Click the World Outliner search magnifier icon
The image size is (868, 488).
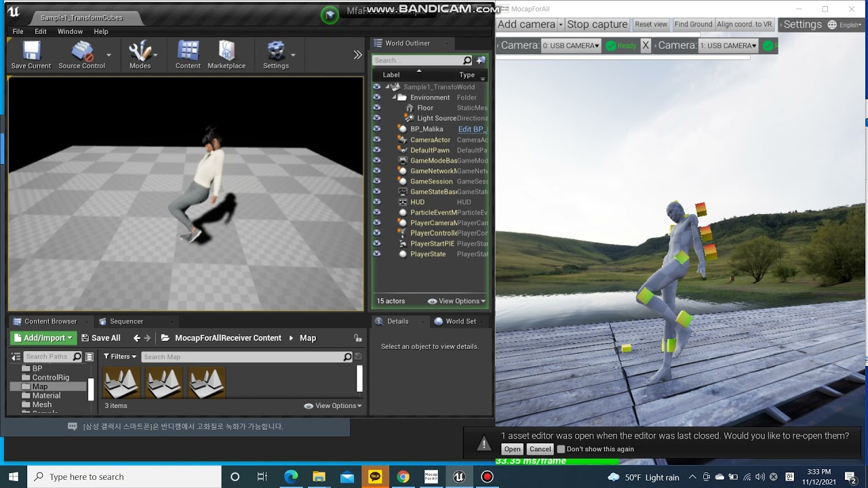[x=467, y=60]
